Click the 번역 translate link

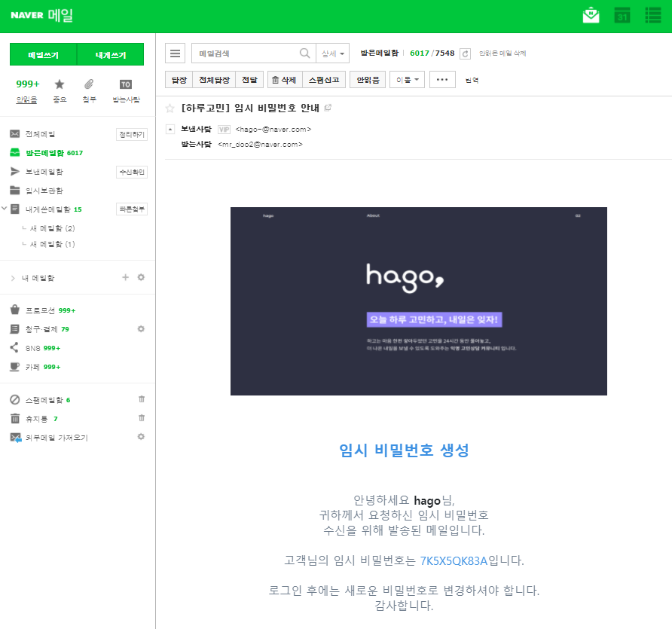pyautogui.click(x=472, y=80)
